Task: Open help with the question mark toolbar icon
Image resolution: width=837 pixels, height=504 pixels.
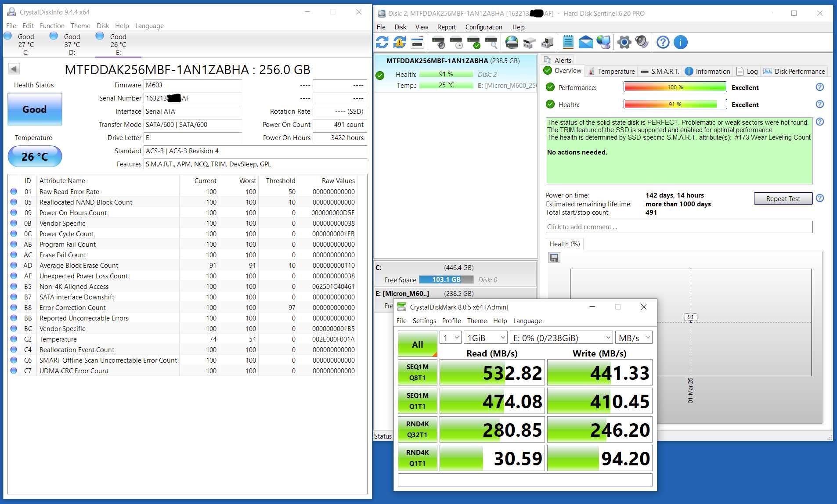Action: pos(663,42)
